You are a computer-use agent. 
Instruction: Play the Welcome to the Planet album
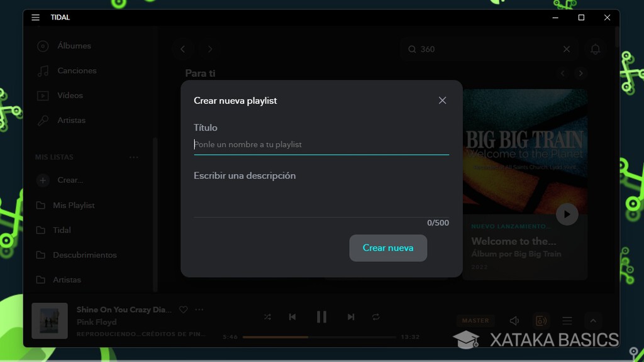pos(567,214)
